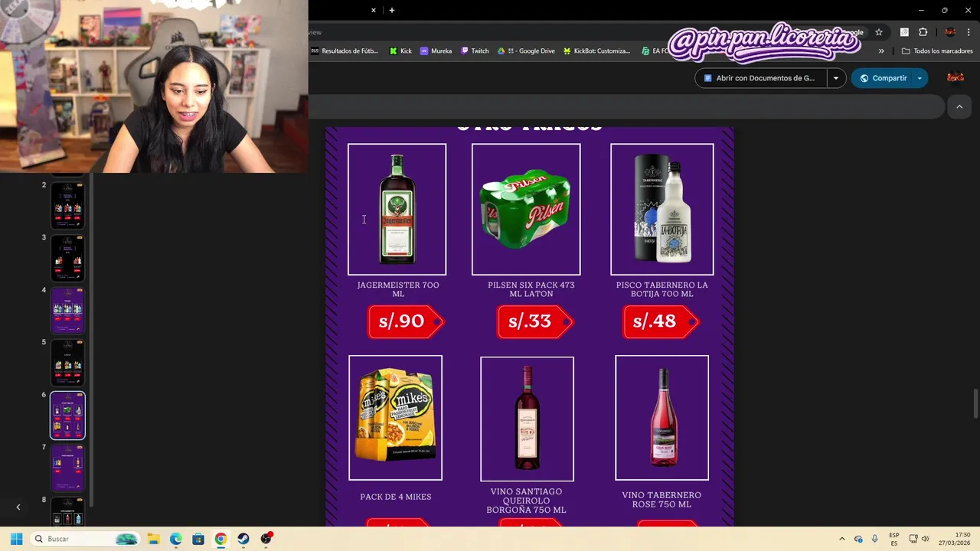980x551 pixels.
Task: Open Microsoft Store from the taskbar
Action: [x=198, y=539]
